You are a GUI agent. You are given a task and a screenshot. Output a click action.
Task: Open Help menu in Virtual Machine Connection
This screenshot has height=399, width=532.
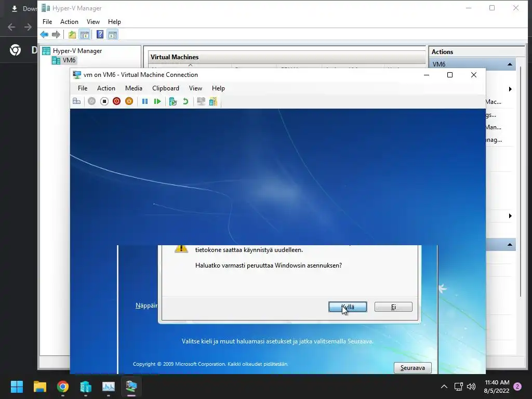[218, 88]
